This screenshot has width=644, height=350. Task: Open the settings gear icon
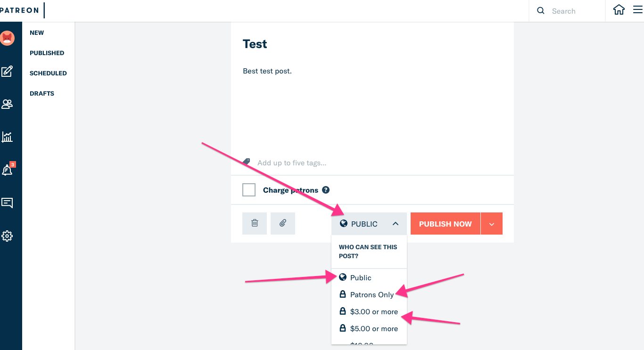point(7,236)
